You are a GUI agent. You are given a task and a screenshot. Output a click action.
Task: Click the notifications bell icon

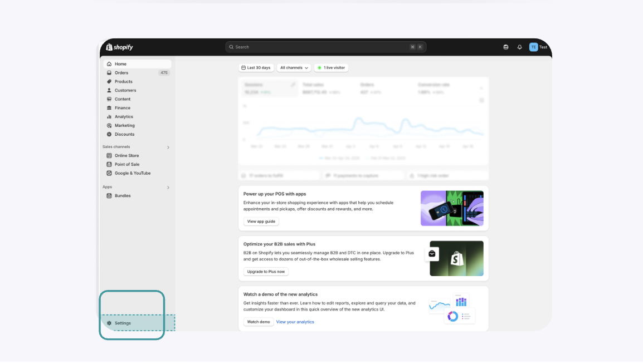pos(519,47)
